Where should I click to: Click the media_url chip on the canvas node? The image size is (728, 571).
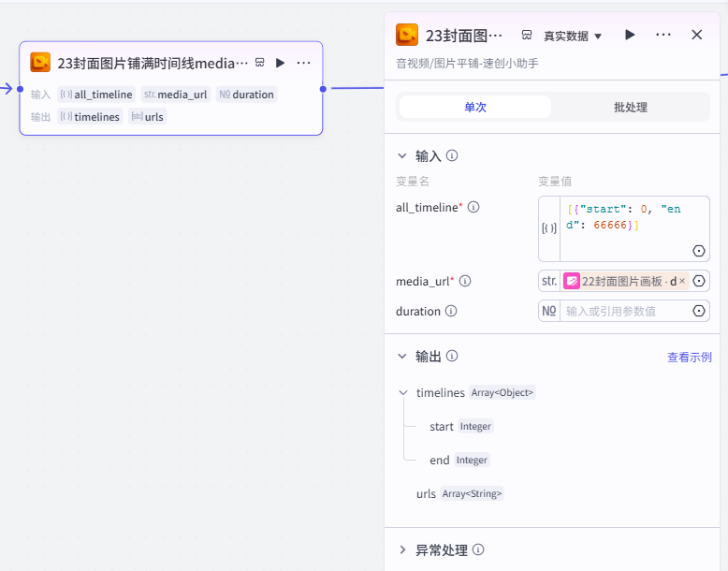click(x=176, y=95)
